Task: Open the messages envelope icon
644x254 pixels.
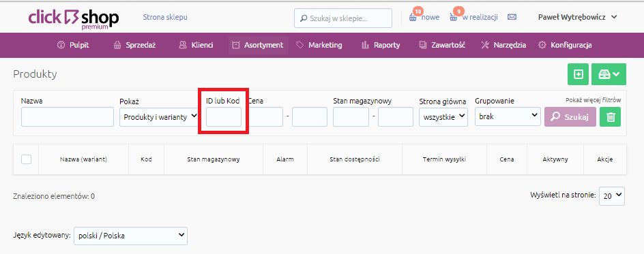Action: pyautogui.click(x=512, y=17)
